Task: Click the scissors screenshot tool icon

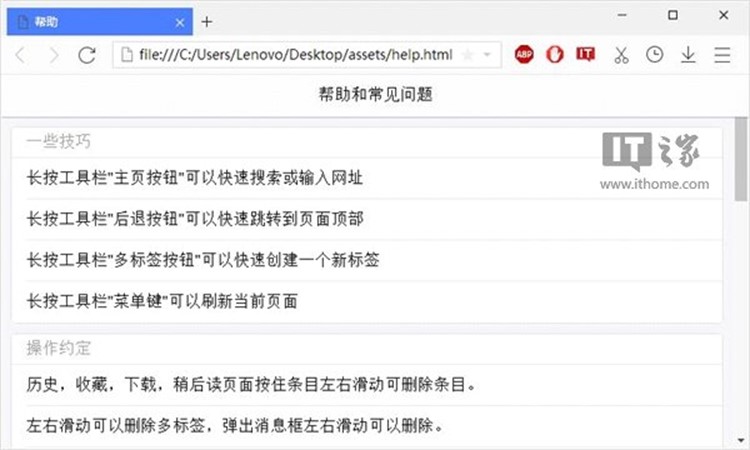Action: 621,55
